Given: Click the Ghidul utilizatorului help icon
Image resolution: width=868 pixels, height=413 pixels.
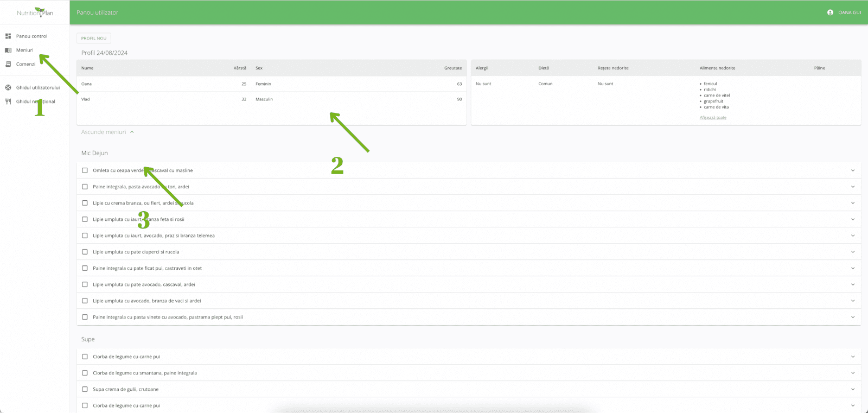Looking at the screenshot, I should 8,87.
